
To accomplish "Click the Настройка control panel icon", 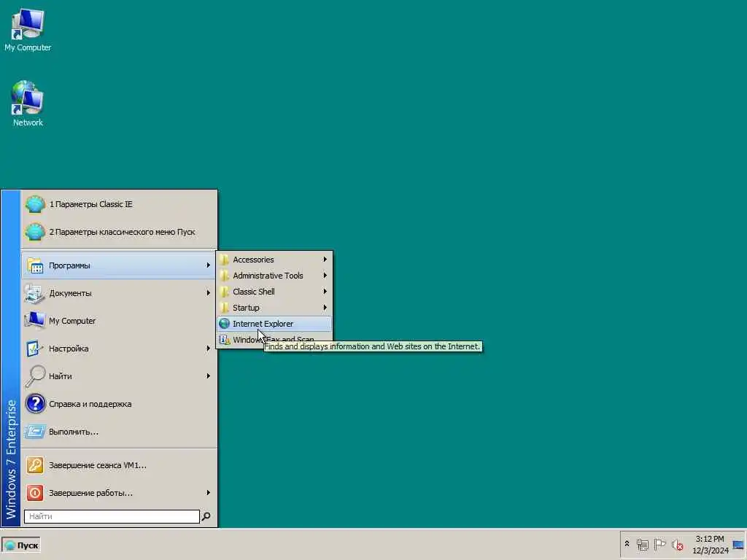I will (x=35, y=349).
